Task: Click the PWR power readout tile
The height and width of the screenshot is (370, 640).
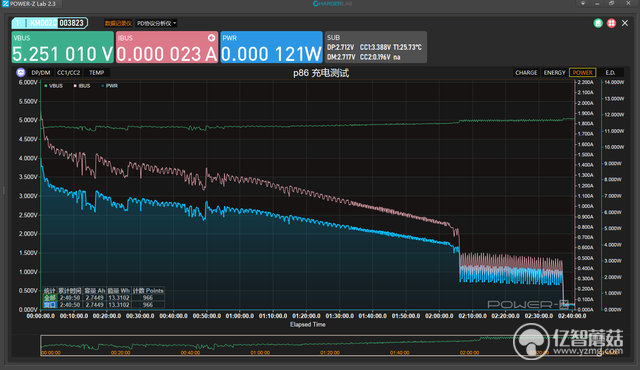Action: [x=271, y=47]
